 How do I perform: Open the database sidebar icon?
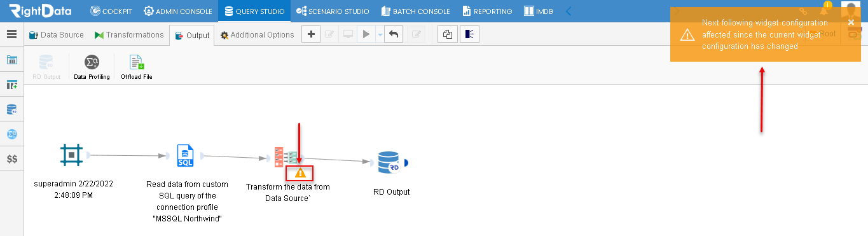click(x=11, y=109)
